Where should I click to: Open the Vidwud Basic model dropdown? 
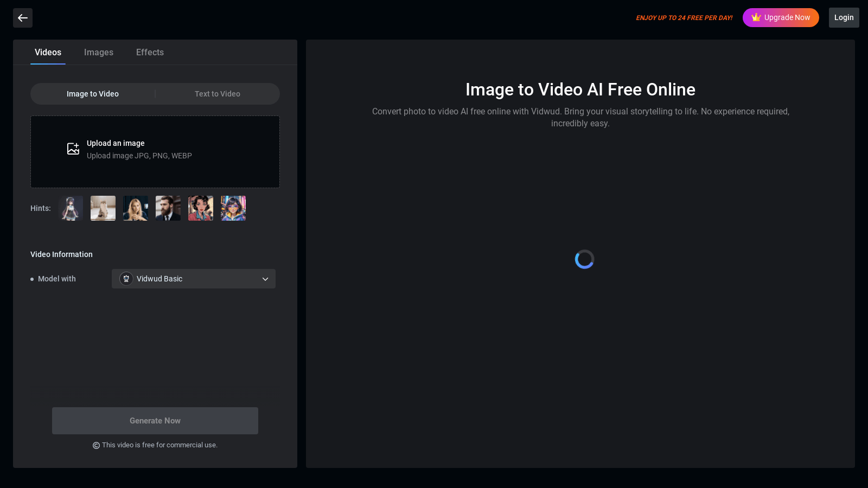[x=194, y=279]
